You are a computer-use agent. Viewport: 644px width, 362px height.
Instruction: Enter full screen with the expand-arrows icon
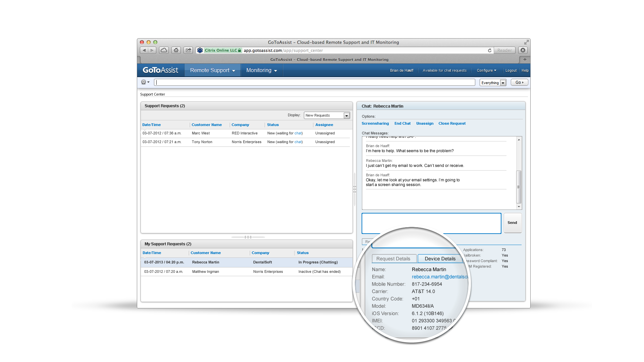526,42
